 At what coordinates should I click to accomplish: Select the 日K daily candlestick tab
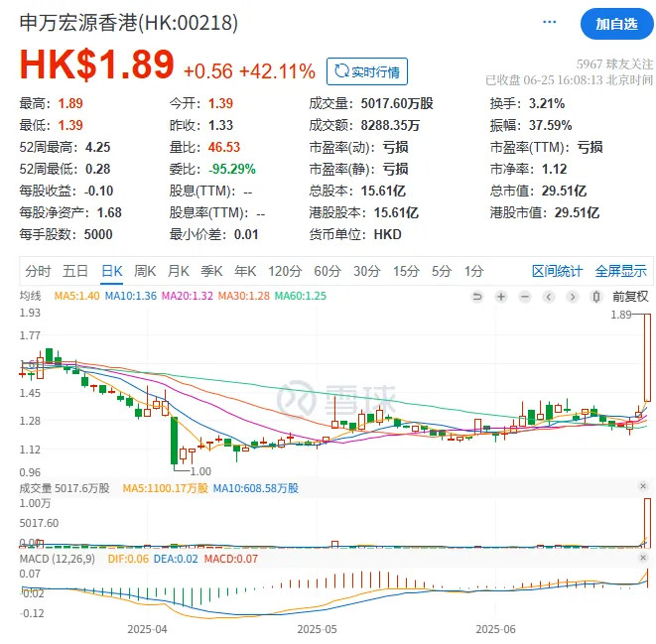point(112,271)
